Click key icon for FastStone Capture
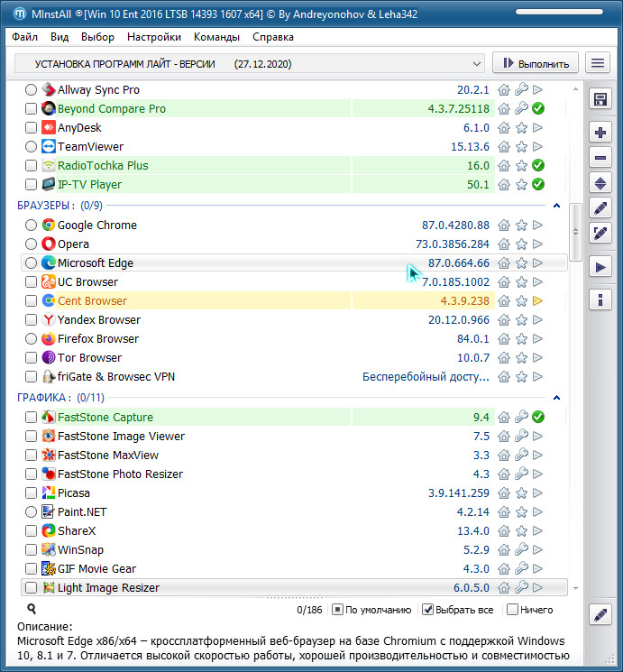This screenshot has width=623, height=672. [521, 417]
